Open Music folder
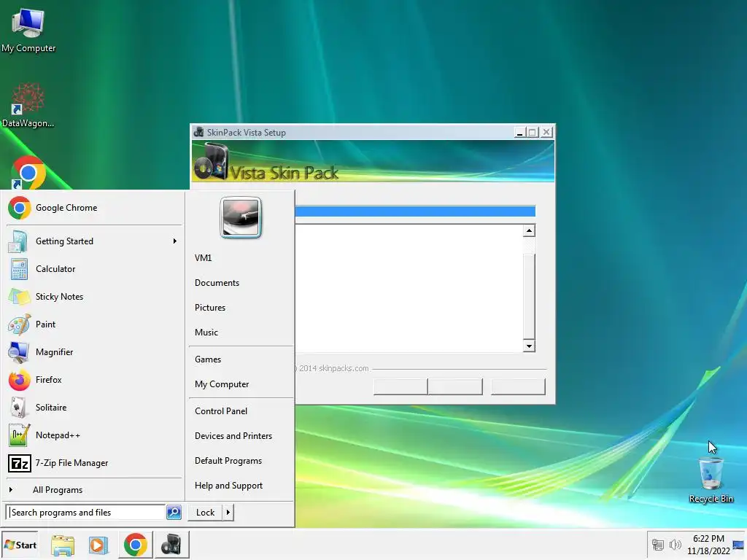 pos(206,332)
